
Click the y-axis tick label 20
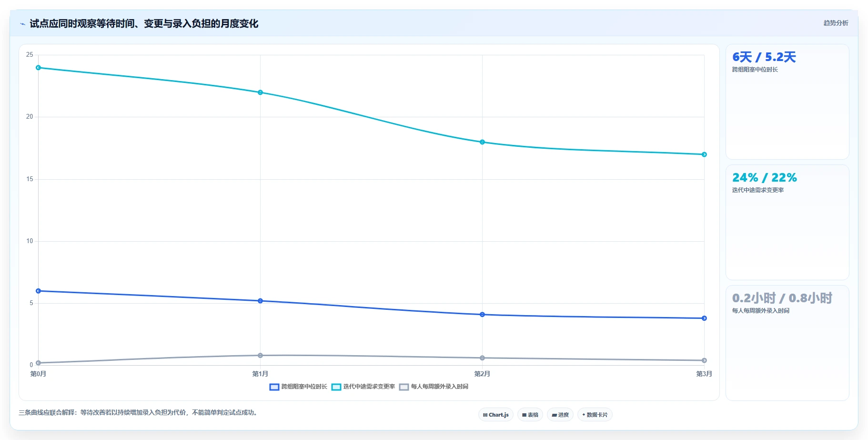tap(30, 117)
